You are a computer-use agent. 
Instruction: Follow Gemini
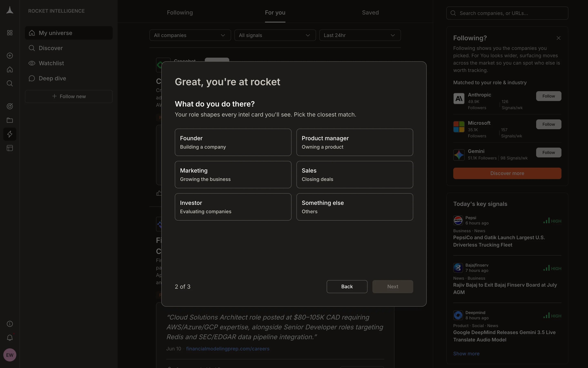pos(549,153)
